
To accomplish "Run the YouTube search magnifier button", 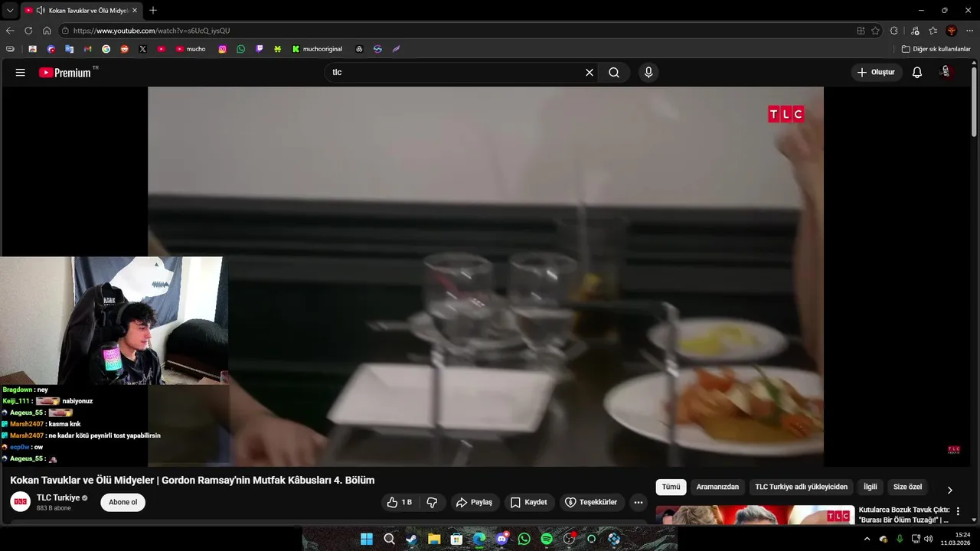I will (614, 73).
